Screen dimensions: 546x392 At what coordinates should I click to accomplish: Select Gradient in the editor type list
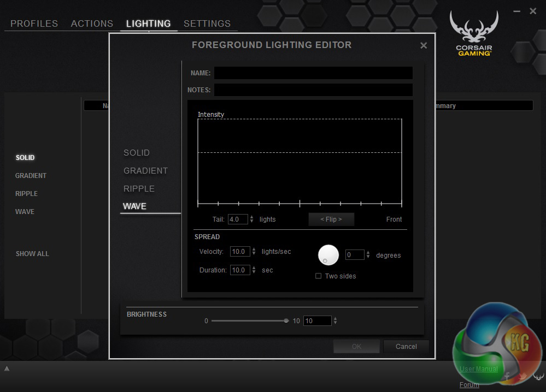tap(145, 171)
